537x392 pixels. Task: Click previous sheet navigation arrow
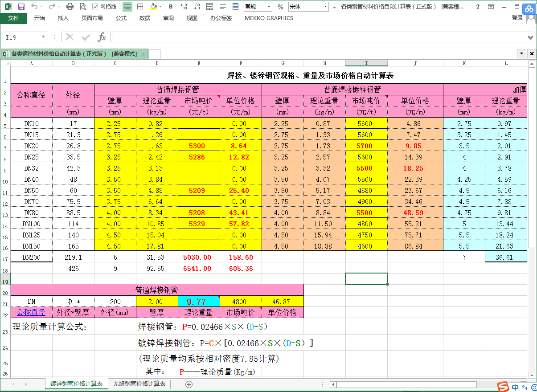click(13, 384)
